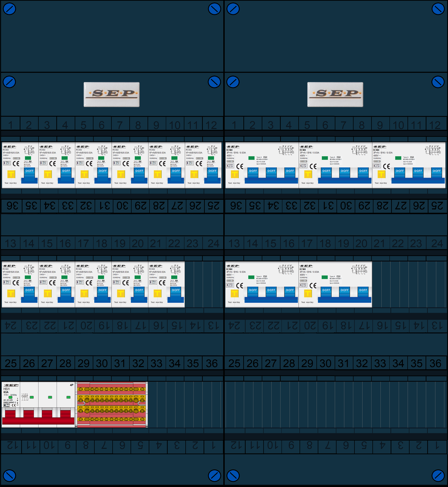Click the bottom-right screw of the right panel
Viewport: 448px width, 487px height.
(438, 476)
